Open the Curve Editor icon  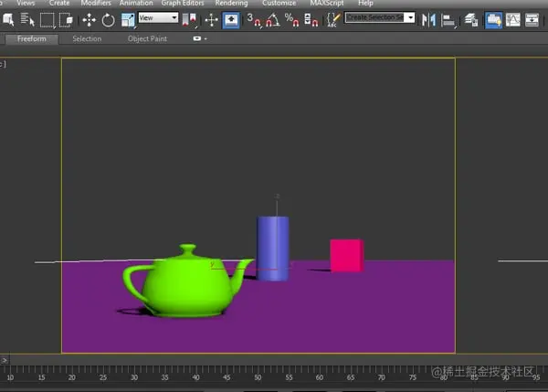[513, 20]
